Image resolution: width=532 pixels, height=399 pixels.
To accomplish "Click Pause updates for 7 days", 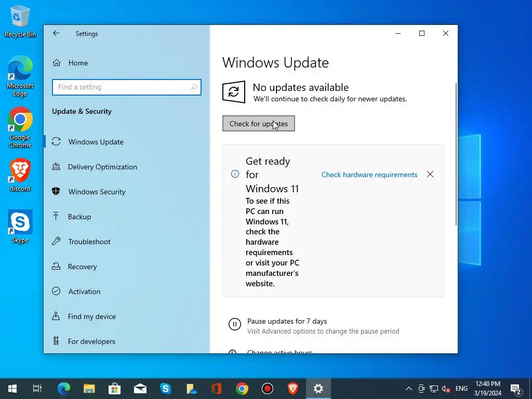I will [x=287, y=321].
